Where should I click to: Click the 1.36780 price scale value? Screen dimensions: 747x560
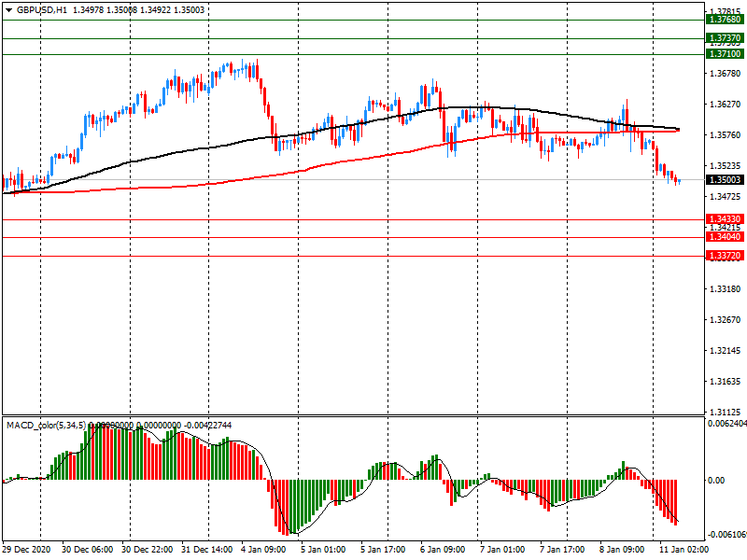[x=725, y=74]
